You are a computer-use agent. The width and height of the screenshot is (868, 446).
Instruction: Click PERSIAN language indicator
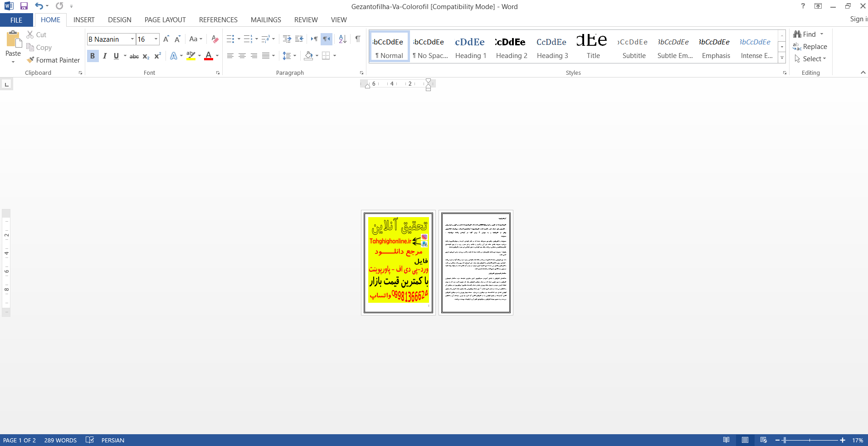113,440
